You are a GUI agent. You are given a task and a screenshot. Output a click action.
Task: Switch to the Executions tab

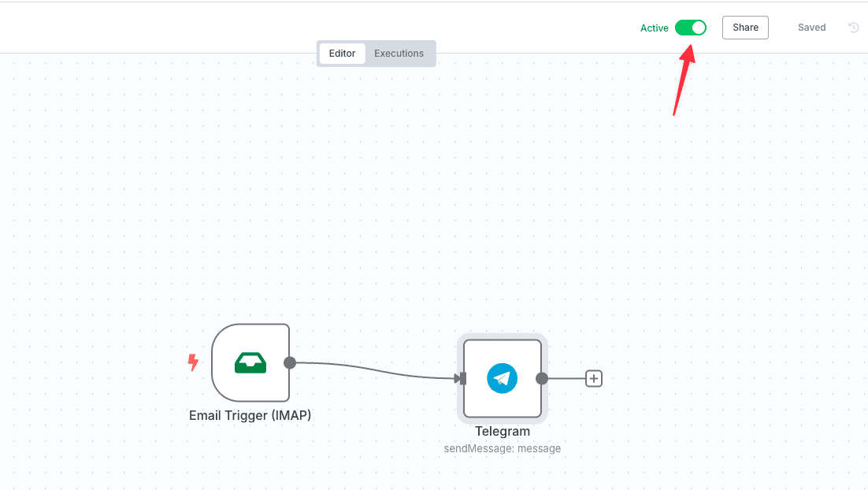point(399,54)
